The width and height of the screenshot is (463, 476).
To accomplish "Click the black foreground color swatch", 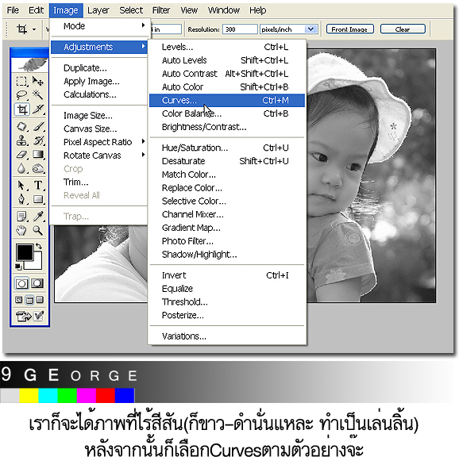I will (x=24, y=252).
